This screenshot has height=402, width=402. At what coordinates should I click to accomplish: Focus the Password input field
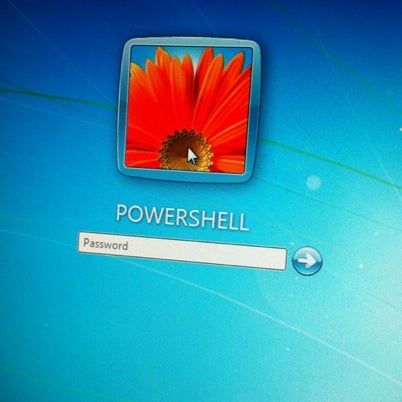pyautogui.click(x=182, y=251)
